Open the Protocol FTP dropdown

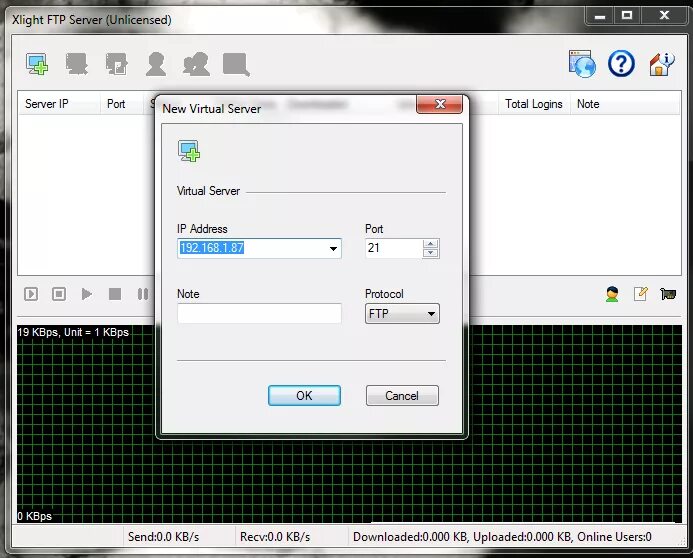pos(402,314)
